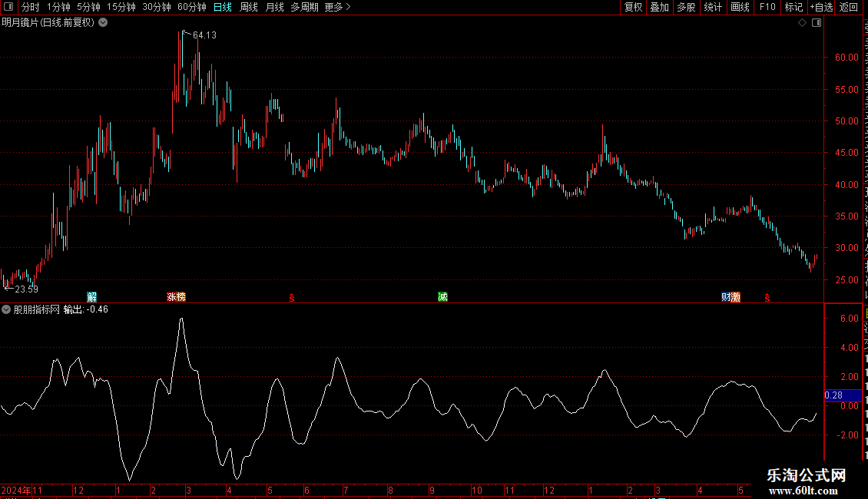The image size is (868, 499).
Task: Click the 2024年 date axis label
Action: coord(16,490)
